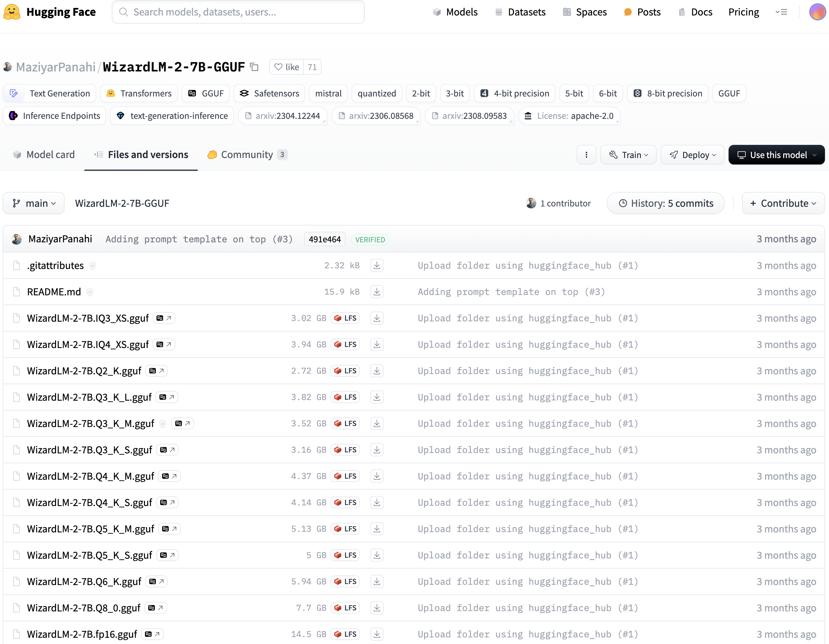
Task: Open GGUF viewer for Q5_K_S file
Action: pos(167,555)
